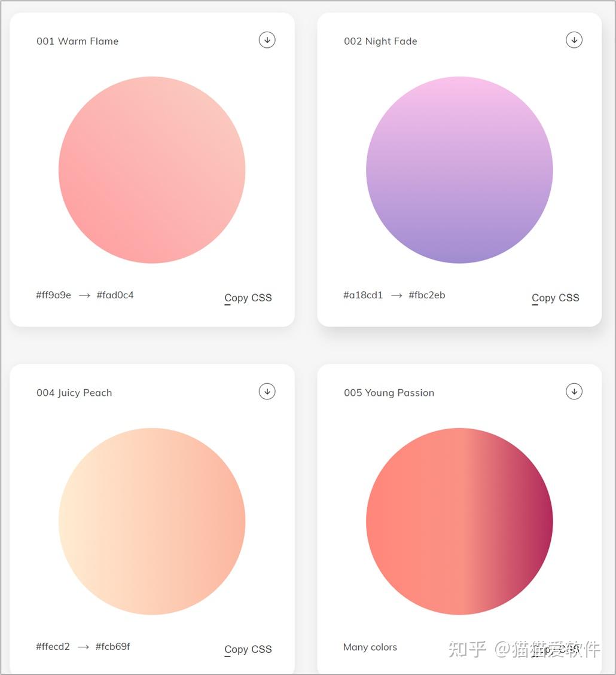Click the Warm Flame gradient circle
This screenshot has height=675, width=616.
point(152,170)
